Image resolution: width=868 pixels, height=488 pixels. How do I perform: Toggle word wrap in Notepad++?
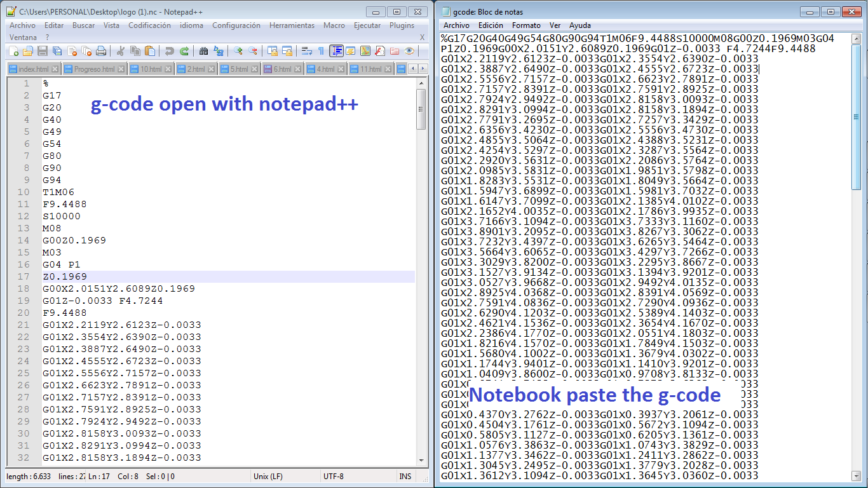tap(307, 51)
